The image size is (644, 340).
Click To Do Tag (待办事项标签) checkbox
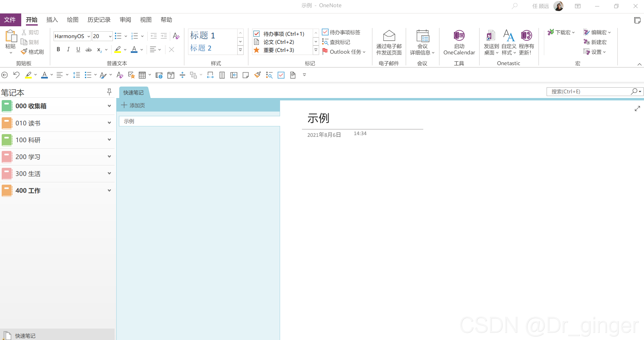click(325, 32)
